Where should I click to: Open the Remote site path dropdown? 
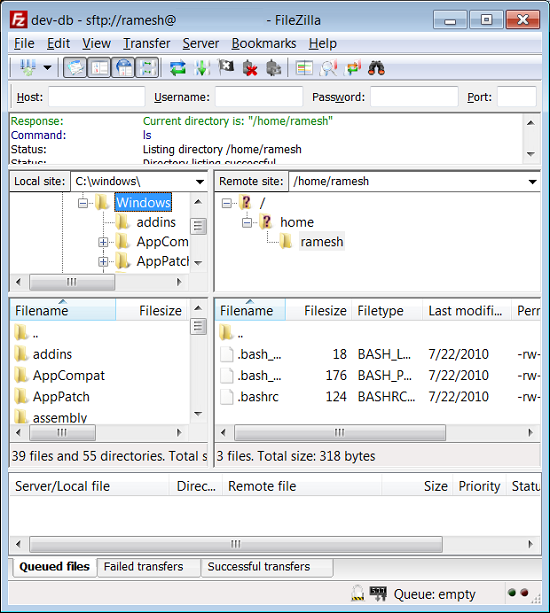[532, 181]
